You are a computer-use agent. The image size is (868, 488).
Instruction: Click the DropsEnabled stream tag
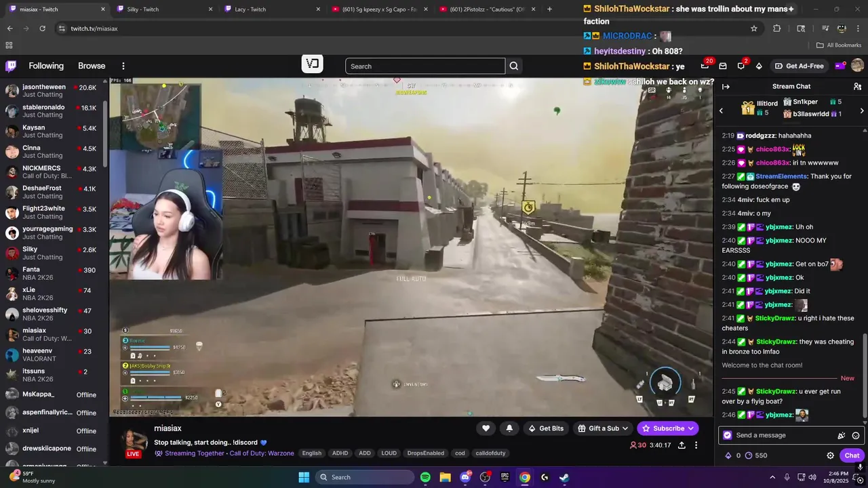pos(426,453)
